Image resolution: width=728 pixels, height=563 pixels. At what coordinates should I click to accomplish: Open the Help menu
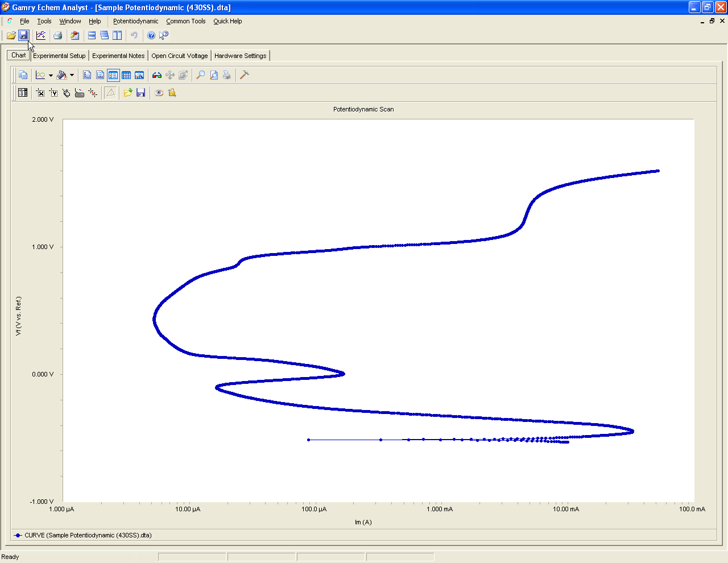(94, 21)
